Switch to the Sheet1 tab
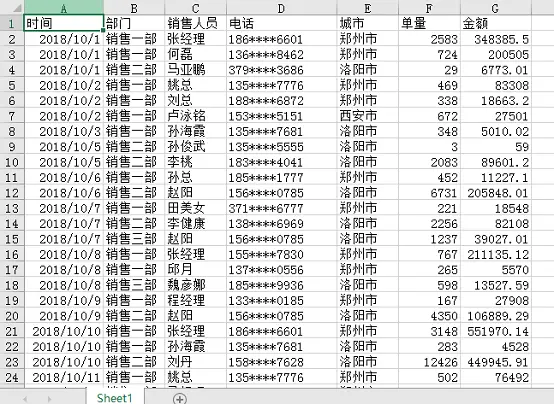Image resolution: width=554 pixels, height=404 pixels. (114, 398)
